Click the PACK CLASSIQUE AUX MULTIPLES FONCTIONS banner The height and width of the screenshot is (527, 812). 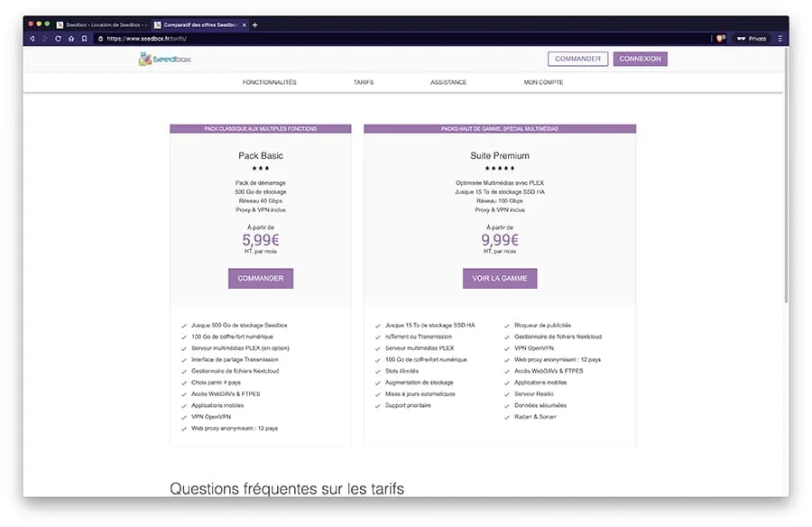coord(261,128)
